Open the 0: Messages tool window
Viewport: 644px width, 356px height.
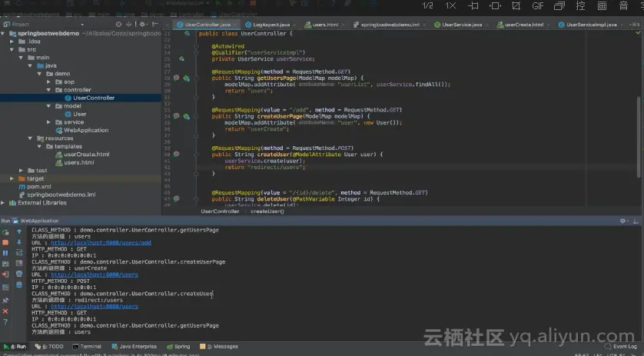[218, 347]
